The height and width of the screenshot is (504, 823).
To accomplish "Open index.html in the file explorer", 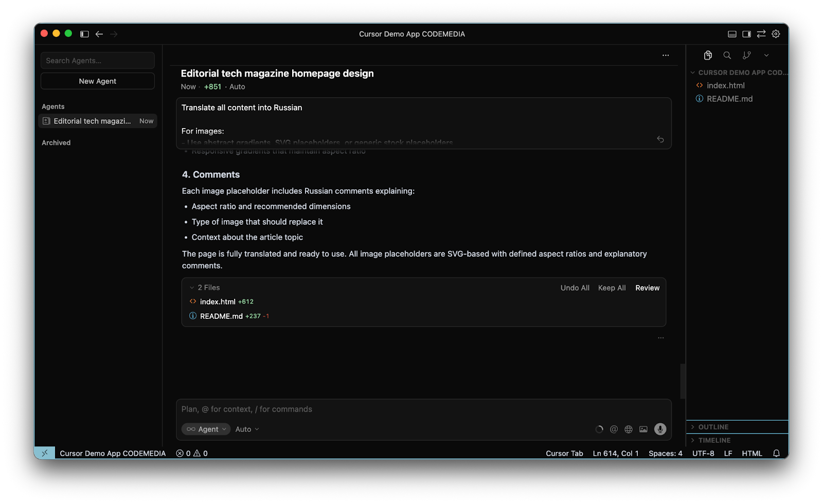I will (x=725, y=85).
